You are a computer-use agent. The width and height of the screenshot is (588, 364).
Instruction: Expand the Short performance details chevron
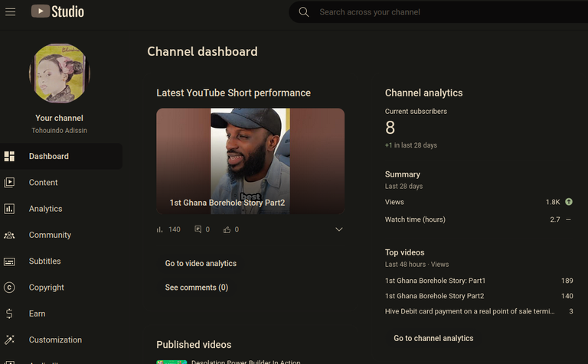click(339, 229)
